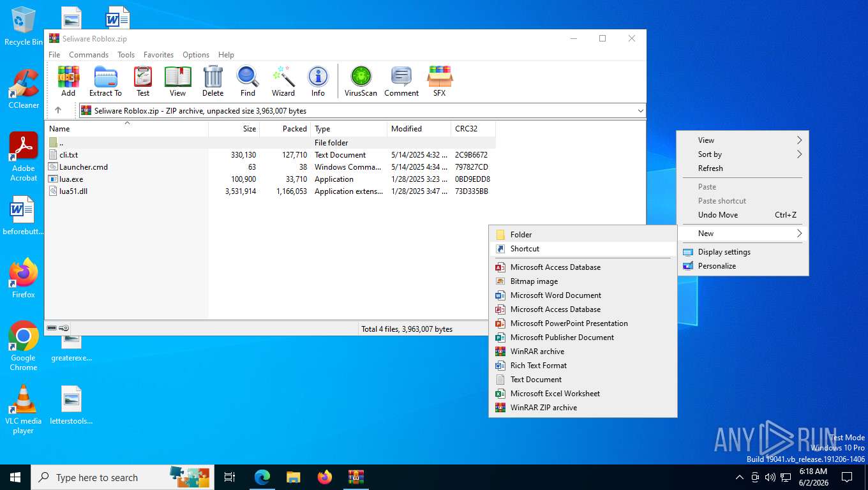Click the Extract To toolbar icon
Image resolution: width=868 pixels, height=490 pixels.
pyautogui.click(x=105, y=81)
